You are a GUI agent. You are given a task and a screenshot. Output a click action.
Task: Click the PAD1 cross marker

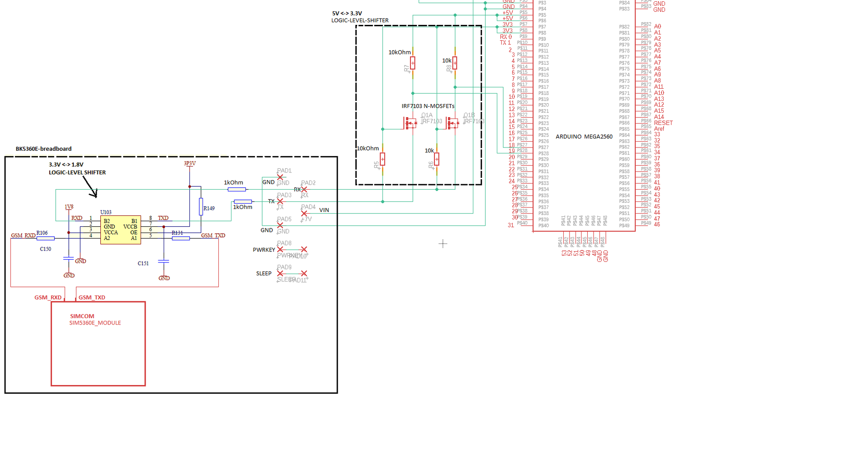click(280, 177)
